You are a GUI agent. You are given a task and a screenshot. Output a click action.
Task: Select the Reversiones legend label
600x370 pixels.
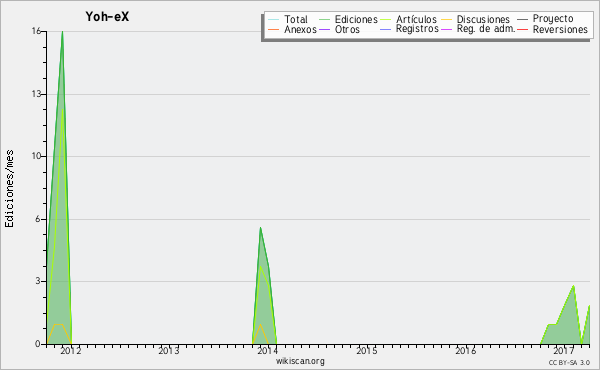[x=560, y=29]
